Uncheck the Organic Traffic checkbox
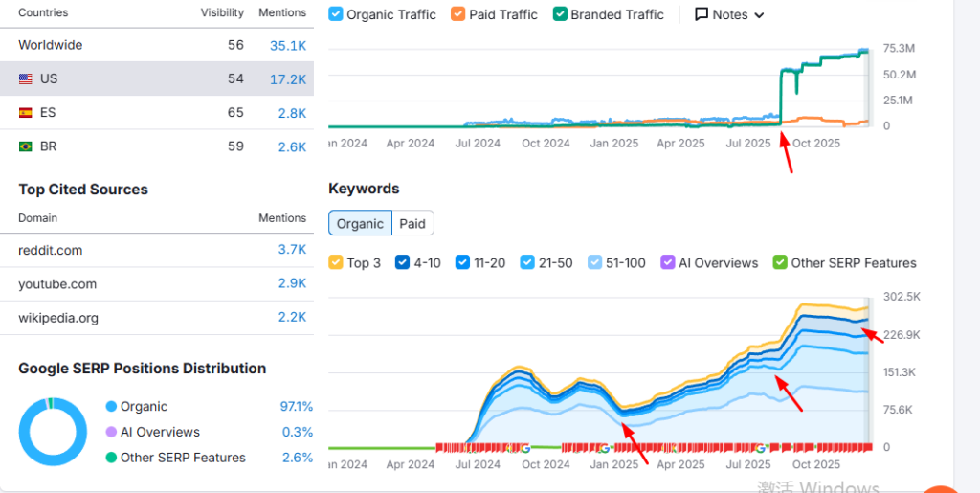Image resolution: width=980 pixels, height=493 pixels. click(336, 14)
